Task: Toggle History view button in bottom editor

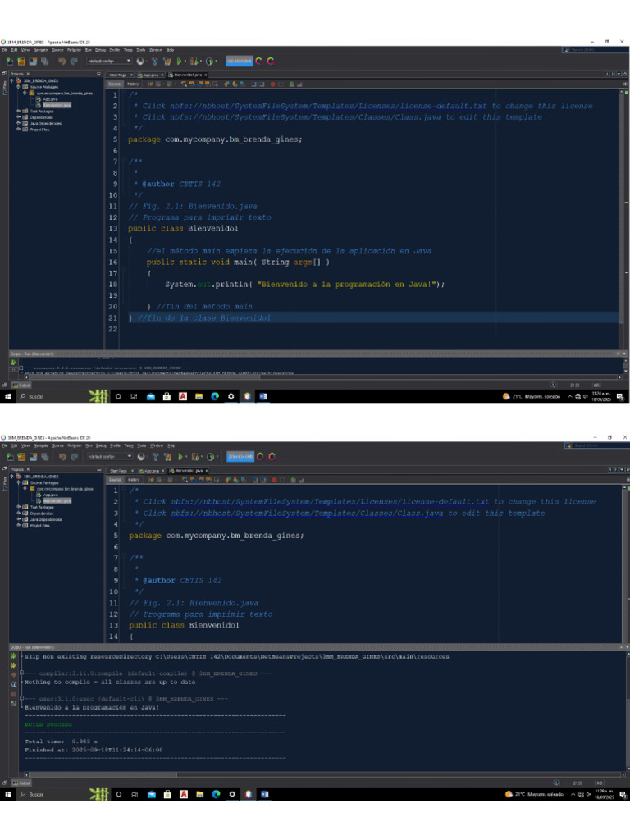Action: click(x=133, y=480)
